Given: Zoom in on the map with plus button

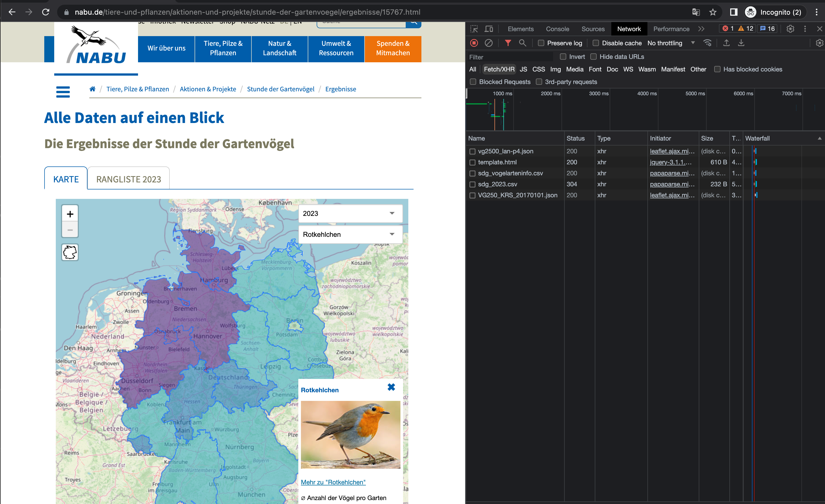Looking at the screenshot, I should [x=70, y=214].
